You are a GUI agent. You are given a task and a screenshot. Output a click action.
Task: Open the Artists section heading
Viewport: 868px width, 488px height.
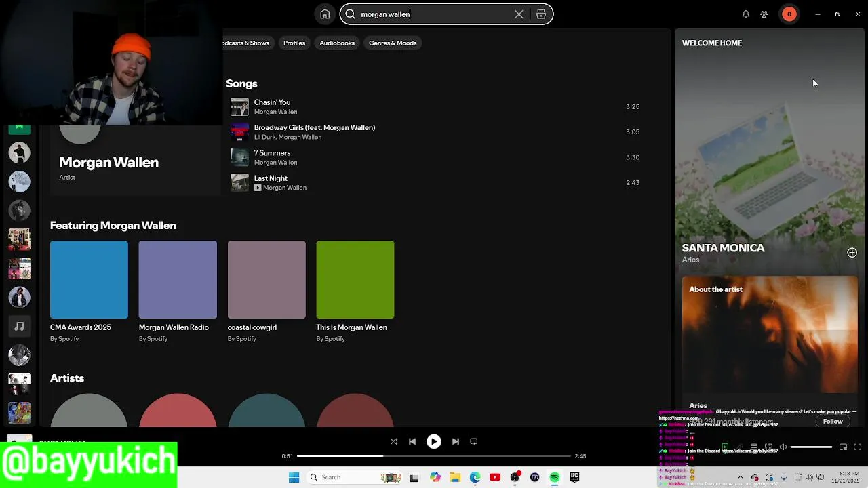[67, 378]
